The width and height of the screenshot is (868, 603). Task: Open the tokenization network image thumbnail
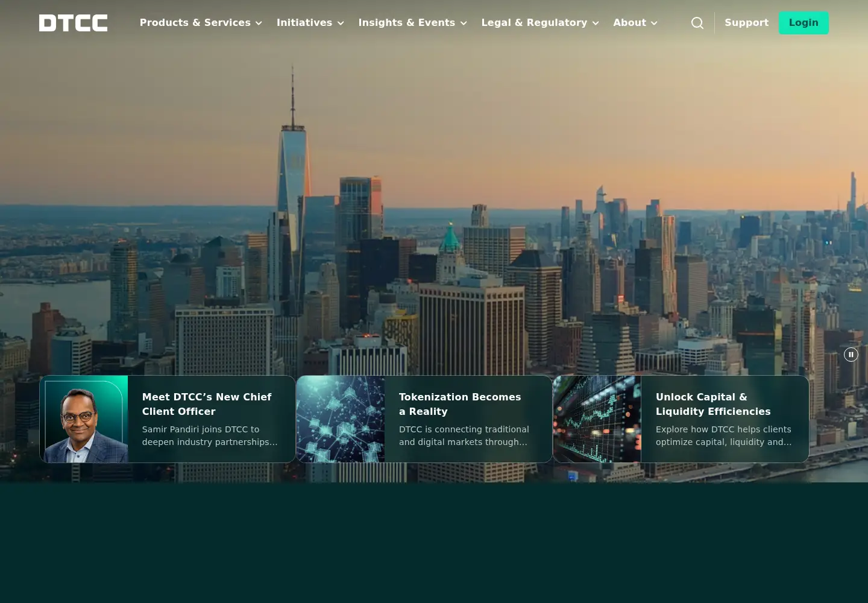click(x=341, y=419)
